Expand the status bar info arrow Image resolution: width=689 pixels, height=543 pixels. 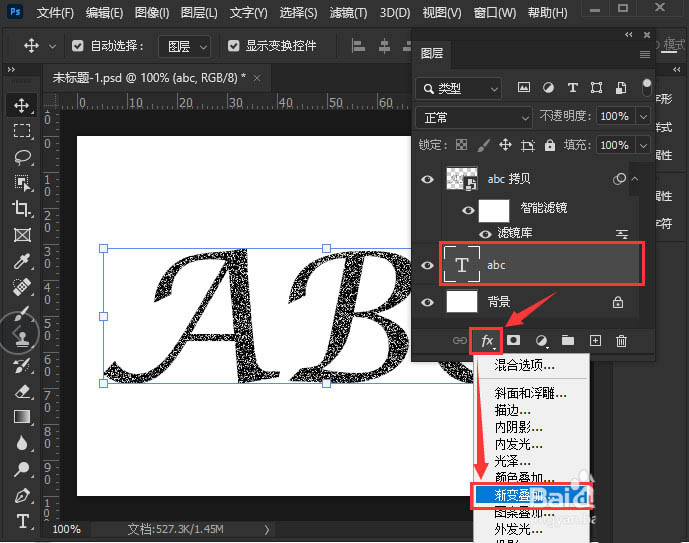point(266,530)
